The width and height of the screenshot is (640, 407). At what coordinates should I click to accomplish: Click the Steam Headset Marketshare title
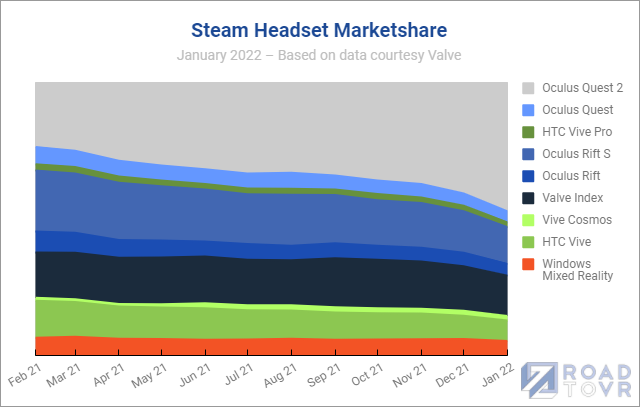coord(319,30)
